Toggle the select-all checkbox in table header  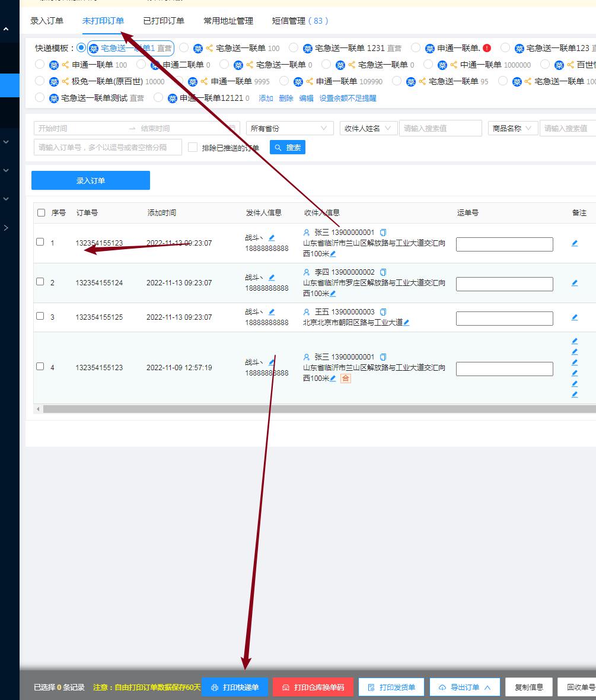tap(40, 212)
